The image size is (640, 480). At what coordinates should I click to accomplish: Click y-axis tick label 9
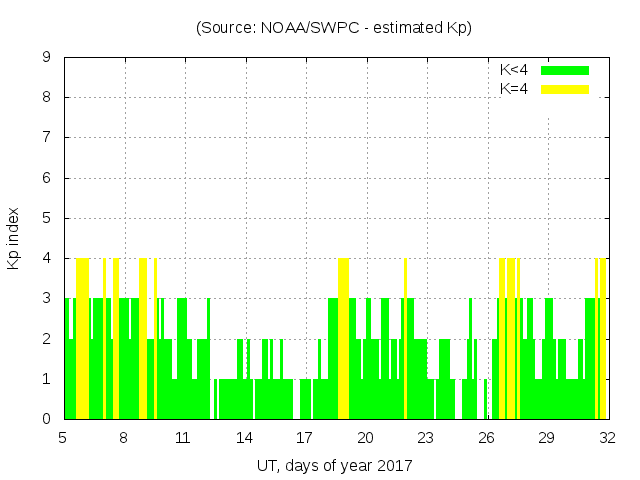46,57
